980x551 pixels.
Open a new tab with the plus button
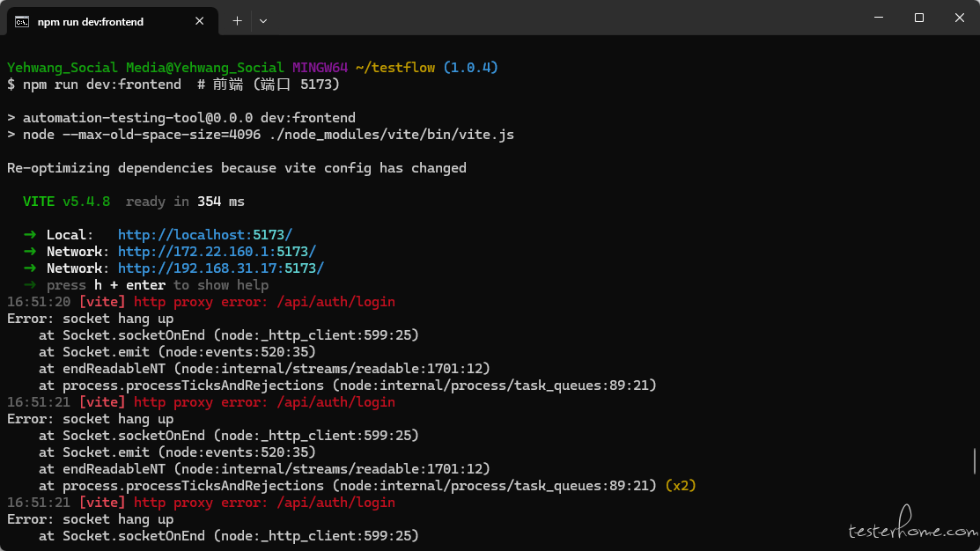pos(237,20)
